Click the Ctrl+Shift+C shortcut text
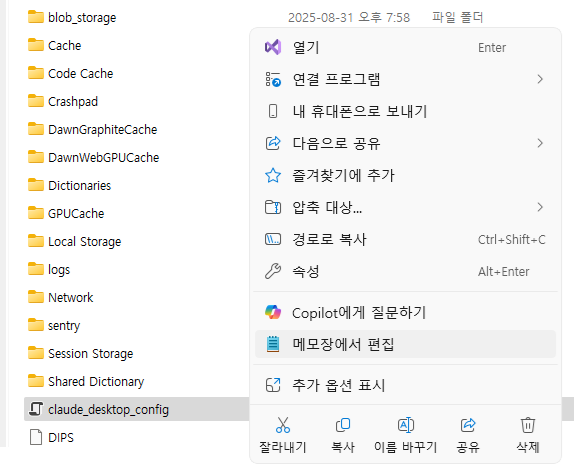 click(x=512, y=239)
